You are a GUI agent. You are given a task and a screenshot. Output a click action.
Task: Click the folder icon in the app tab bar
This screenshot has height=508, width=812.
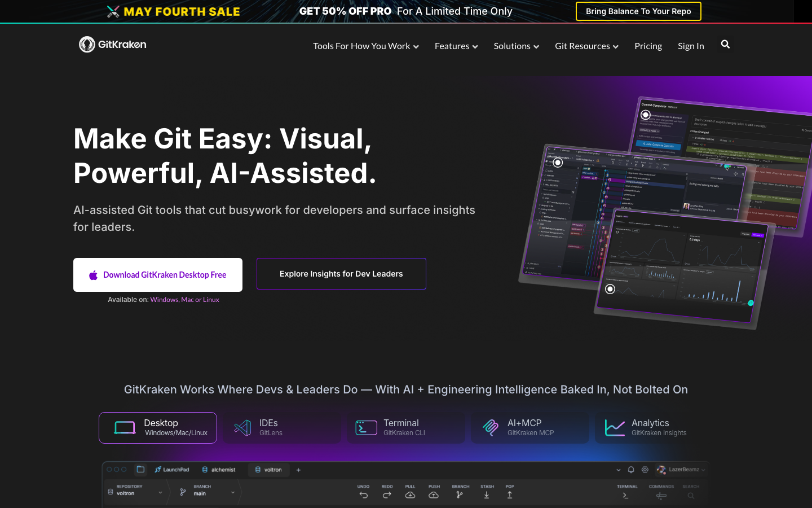pos(140,469)
